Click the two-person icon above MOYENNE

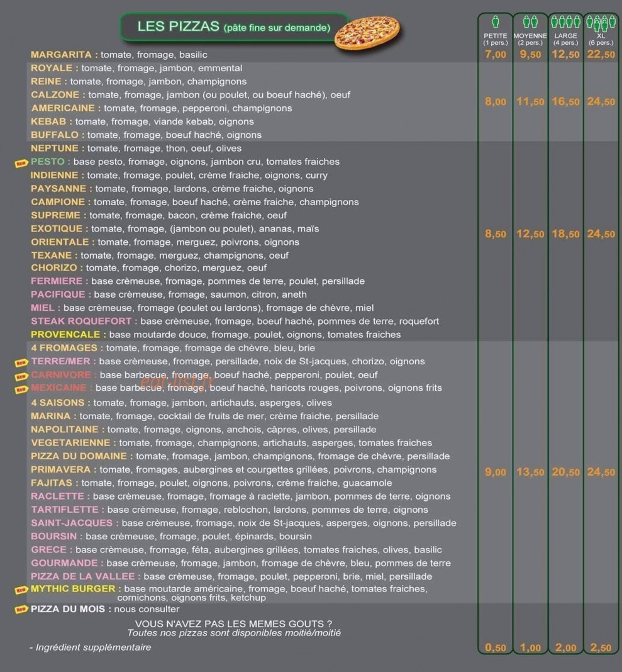(x=530, y=21)
